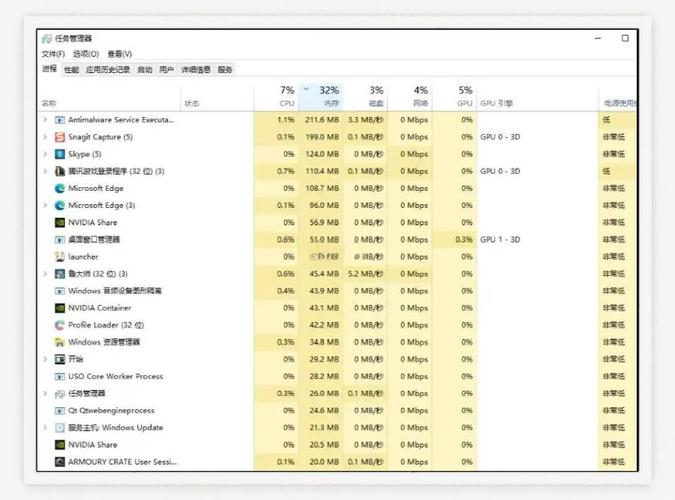This screenshot has height=500, width=675.
Task: Expand the Antimalware Service Executable group
Action: click(x=45, y=120)
